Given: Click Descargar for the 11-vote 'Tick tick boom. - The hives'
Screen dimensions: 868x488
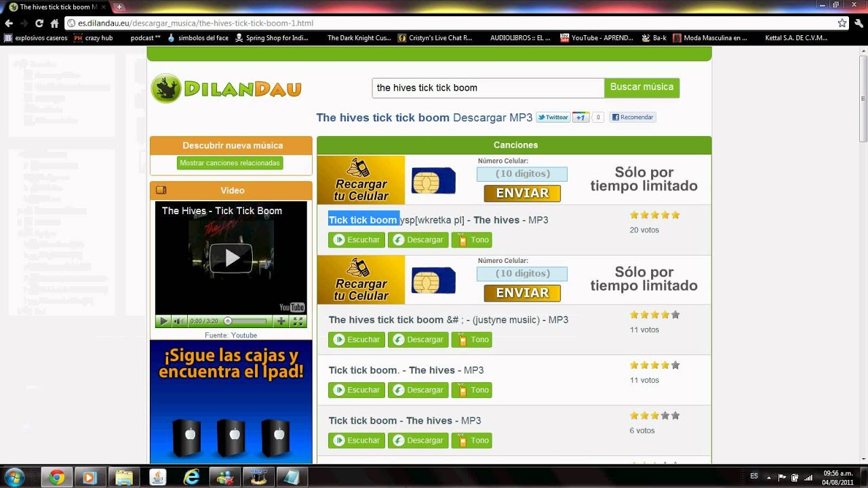Looking at the screenshot, I should coord(418,390).
